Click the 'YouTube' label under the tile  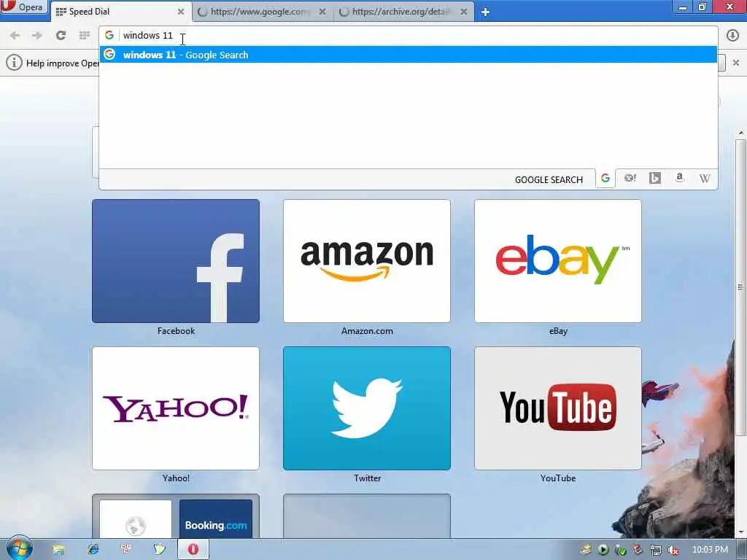coord(558,478)
